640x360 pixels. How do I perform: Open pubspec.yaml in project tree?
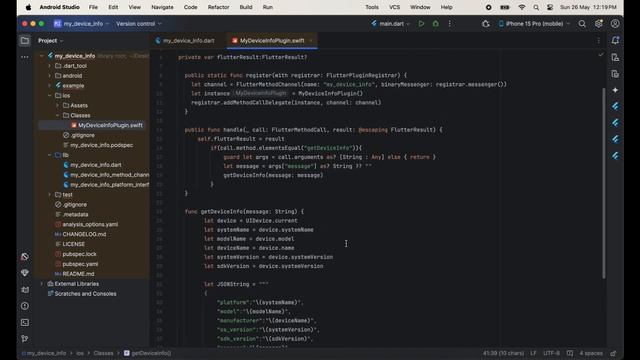[76, 264]
